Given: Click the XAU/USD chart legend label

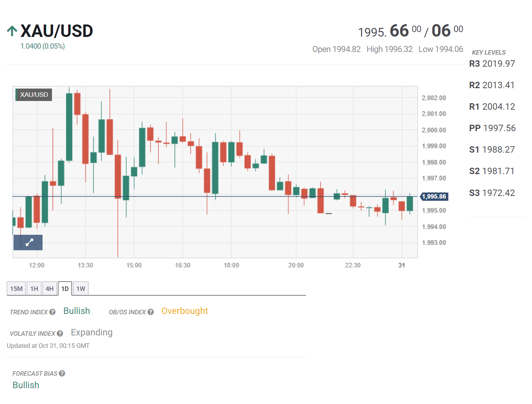Looking at the screenshot, I should click(34, 95).
